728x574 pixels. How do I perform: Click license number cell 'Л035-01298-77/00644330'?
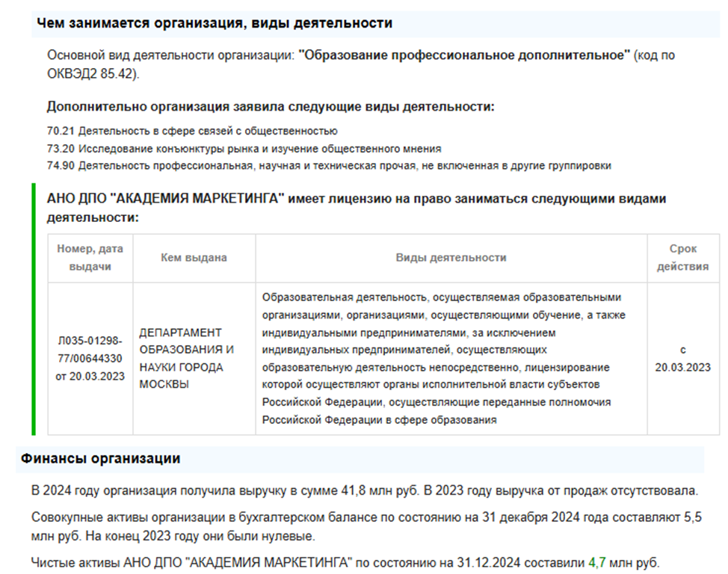click(90, 359)
